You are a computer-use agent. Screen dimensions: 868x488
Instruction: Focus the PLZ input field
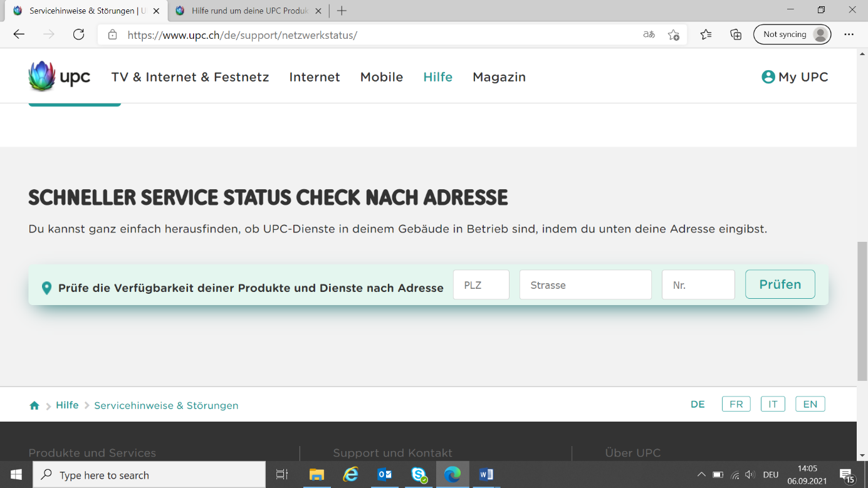tap(481, 285)
